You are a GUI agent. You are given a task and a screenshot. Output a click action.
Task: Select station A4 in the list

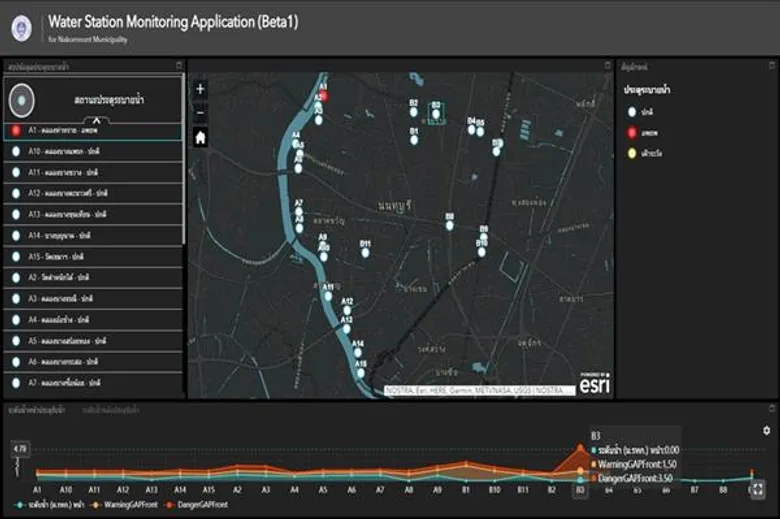pyautogui.click(x=93, y=319)
